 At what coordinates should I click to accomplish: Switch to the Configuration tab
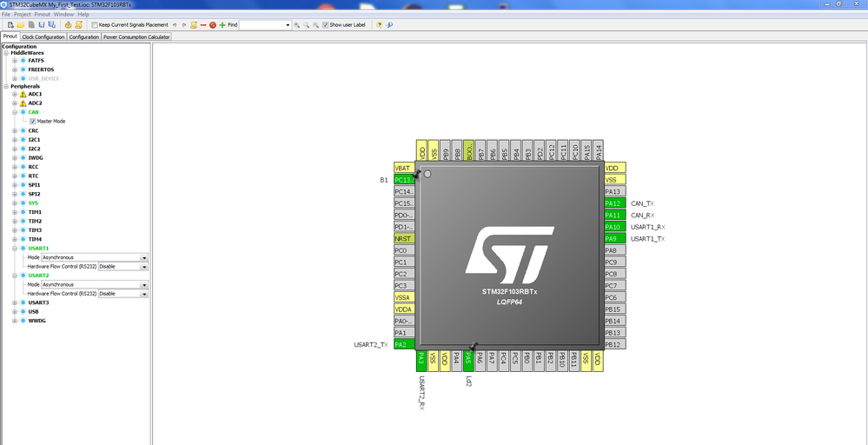point(84,37)
